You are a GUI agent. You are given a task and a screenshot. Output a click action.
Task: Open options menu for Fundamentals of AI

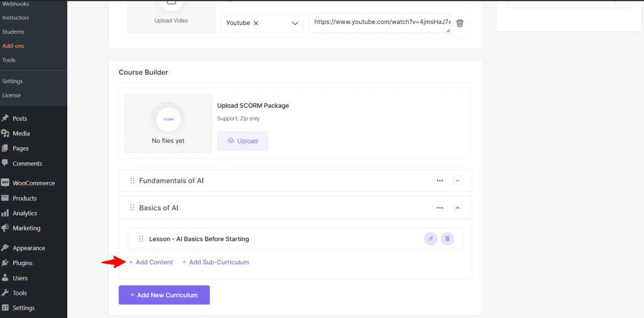tap(440, 181)
